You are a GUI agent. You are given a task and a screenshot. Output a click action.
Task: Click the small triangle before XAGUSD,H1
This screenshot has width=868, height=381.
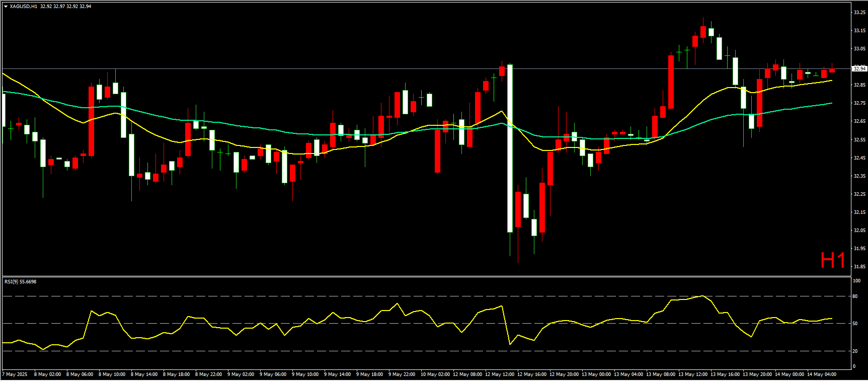pyautogui.click(x=6, y=7)
